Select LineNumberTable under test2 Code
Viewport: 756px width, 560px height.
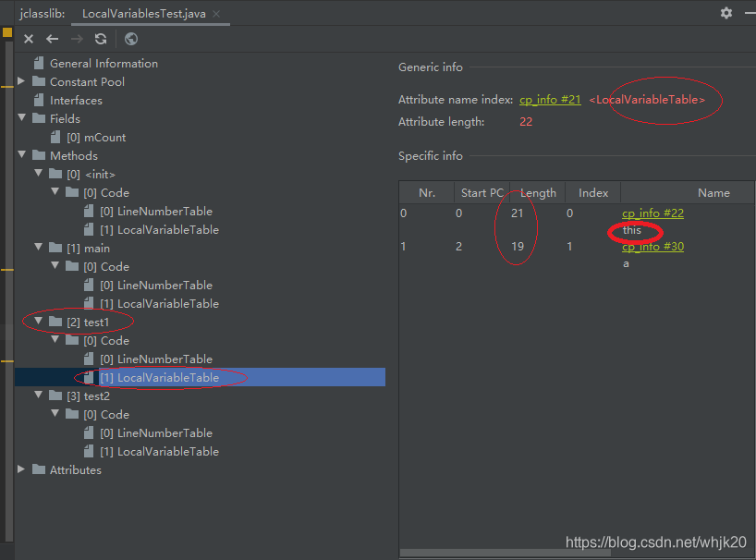156,433
